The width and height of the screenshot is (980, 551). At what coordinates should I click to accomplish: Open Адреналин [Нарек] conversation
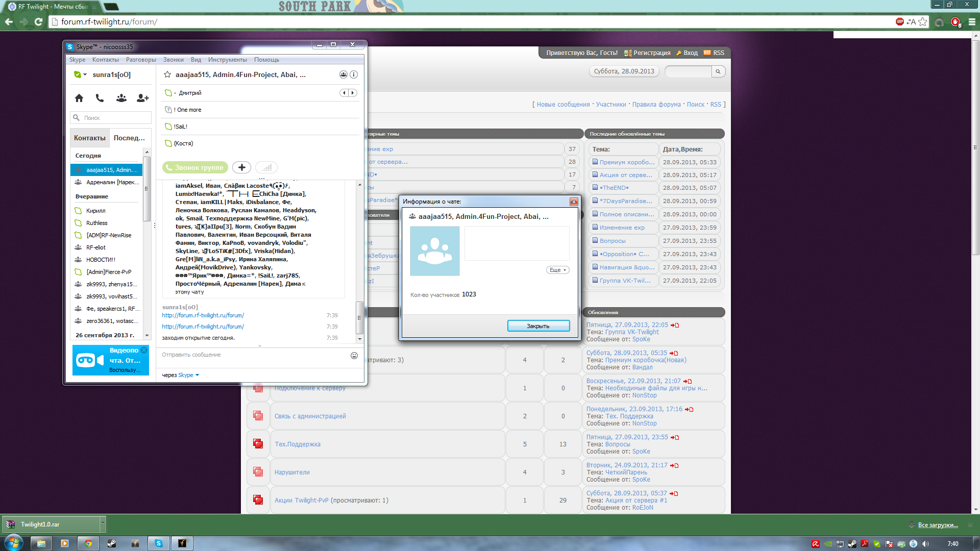(x=107, y=182)
